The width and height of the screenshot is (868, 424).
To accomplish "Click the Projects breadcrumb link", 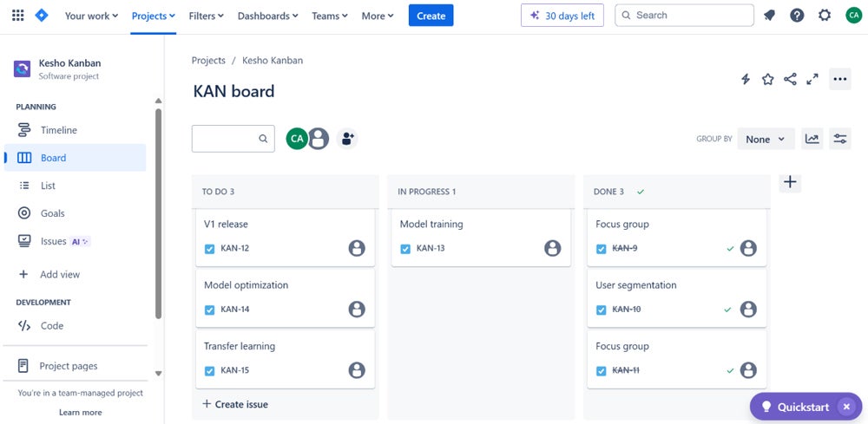I will click(208, 61).
